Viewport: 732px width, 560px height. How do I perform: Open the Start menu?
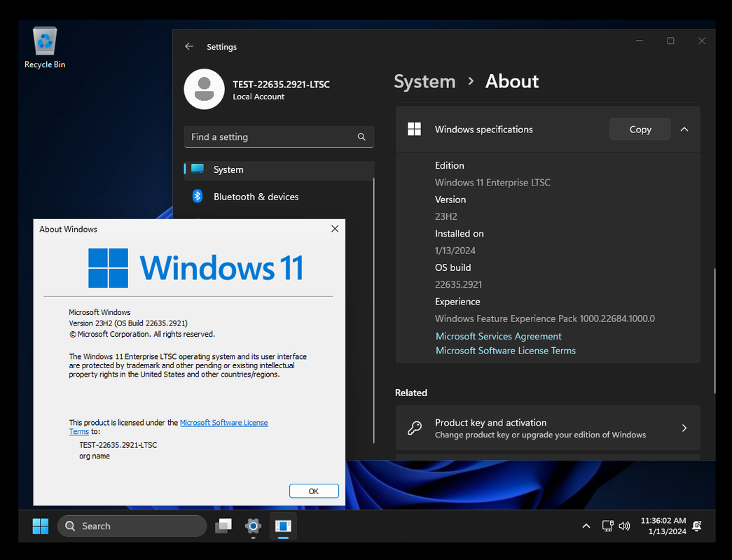(41, 526)
